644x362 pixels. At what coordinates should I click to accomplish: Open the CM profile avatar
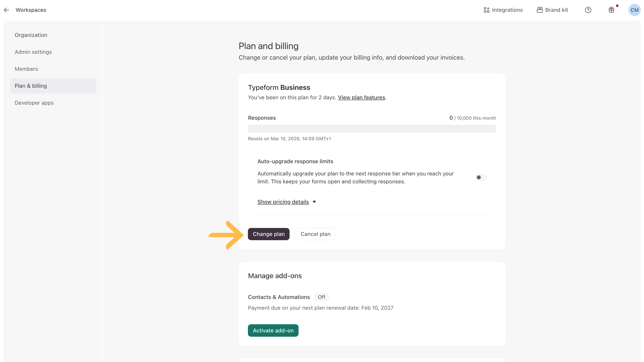634,10
